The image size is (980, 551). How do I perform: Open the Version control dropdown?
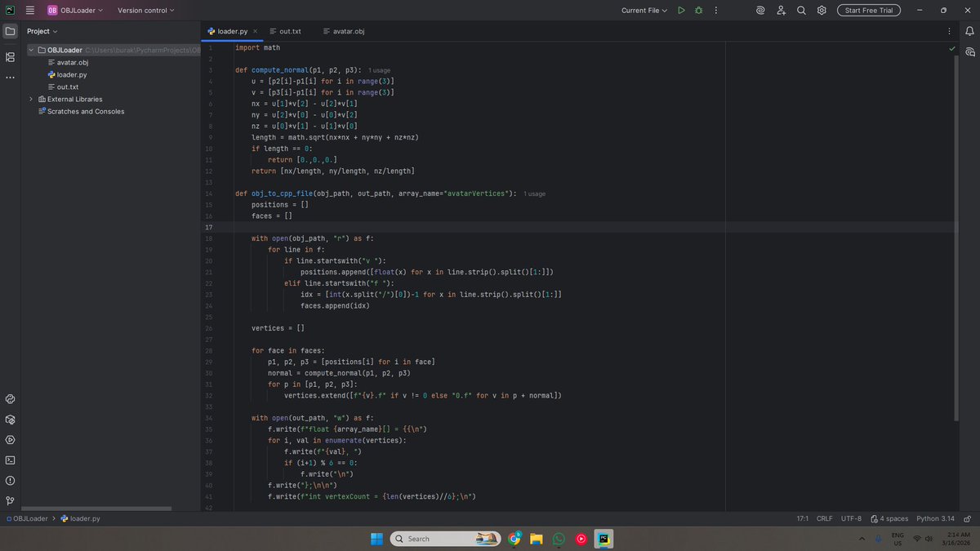(x=145, y=10)
